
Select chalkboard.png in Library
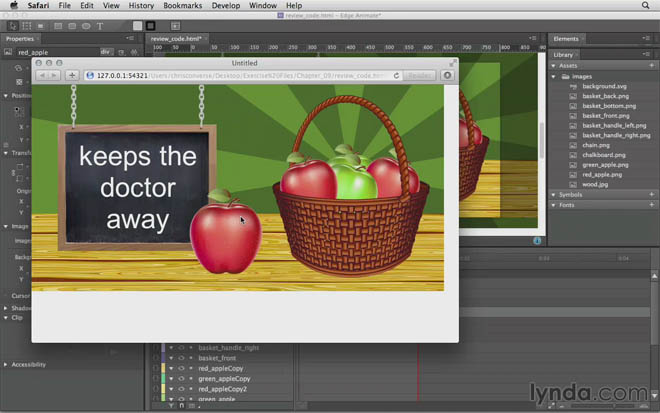[604, 155]
